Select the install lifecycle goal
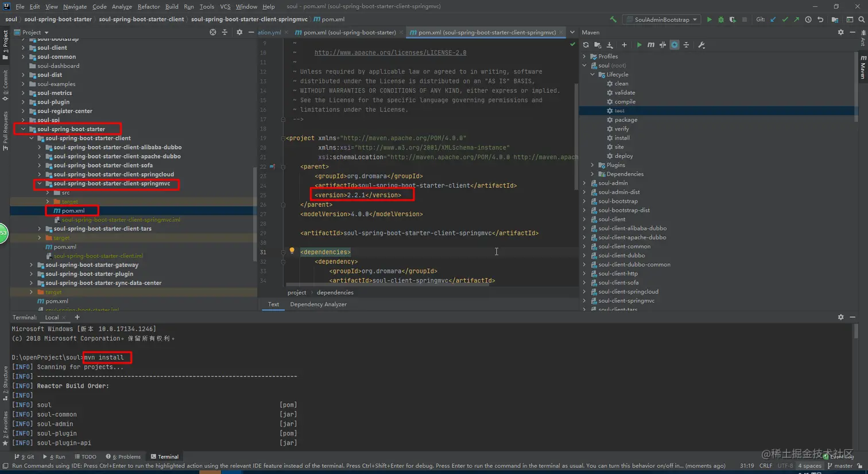The height and width of the screenshot is (474, 868). (622, 138)
